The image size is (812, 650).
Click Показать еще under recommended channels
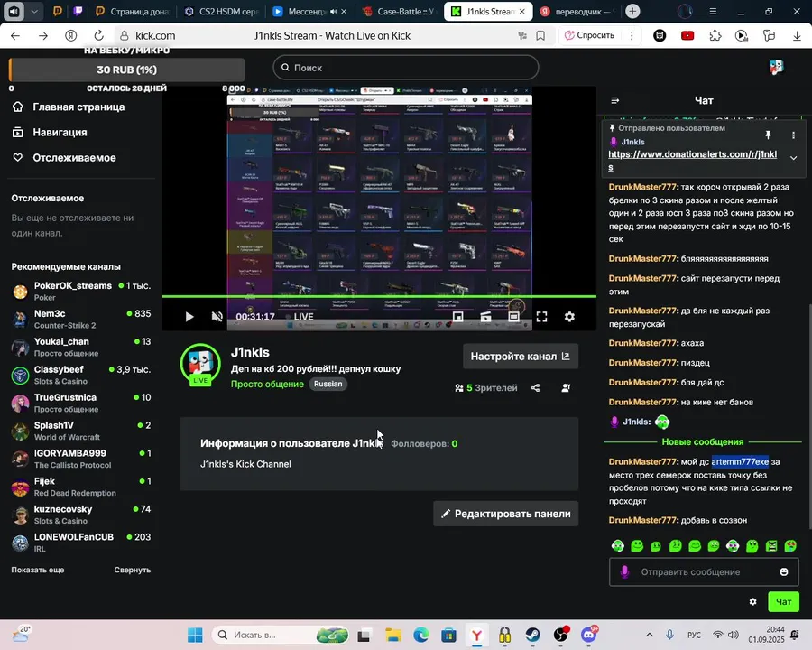pos(38,570)
